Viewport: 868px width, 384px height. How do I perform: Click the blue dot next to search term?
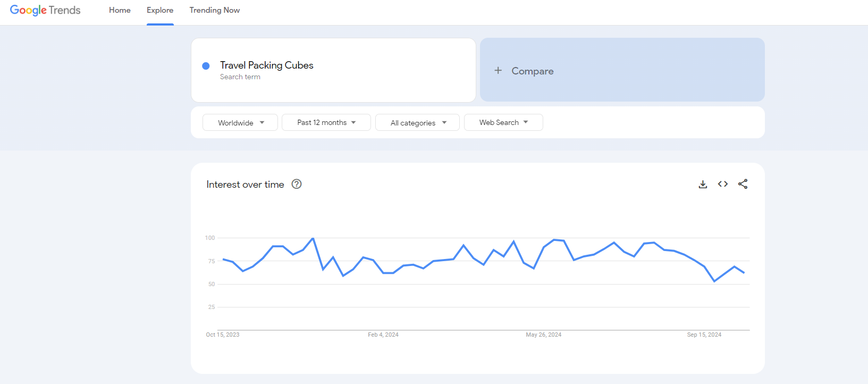click(x=206, y=66)
